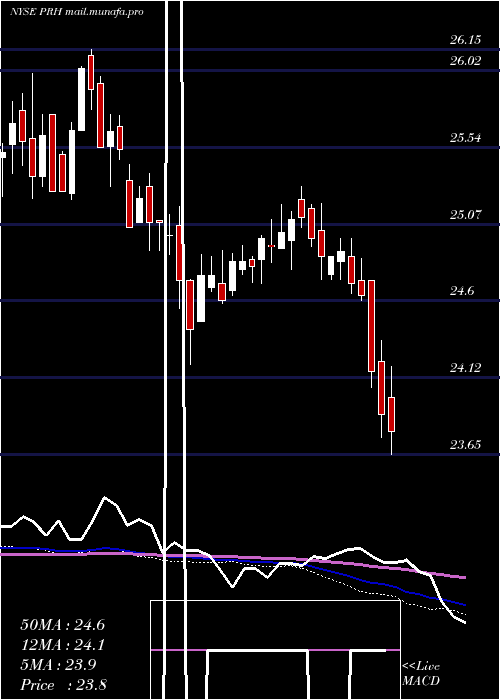Viewport: 500px width, 700px height.
Task: Click the 12MA : 24.1 reading
Action: [62, 645]
